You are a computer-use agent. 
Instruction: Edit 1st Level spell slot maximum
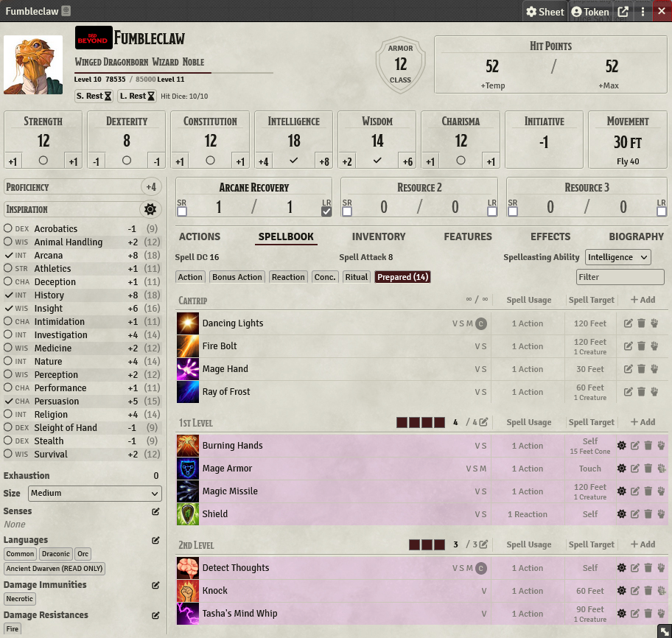pos(483,422)
